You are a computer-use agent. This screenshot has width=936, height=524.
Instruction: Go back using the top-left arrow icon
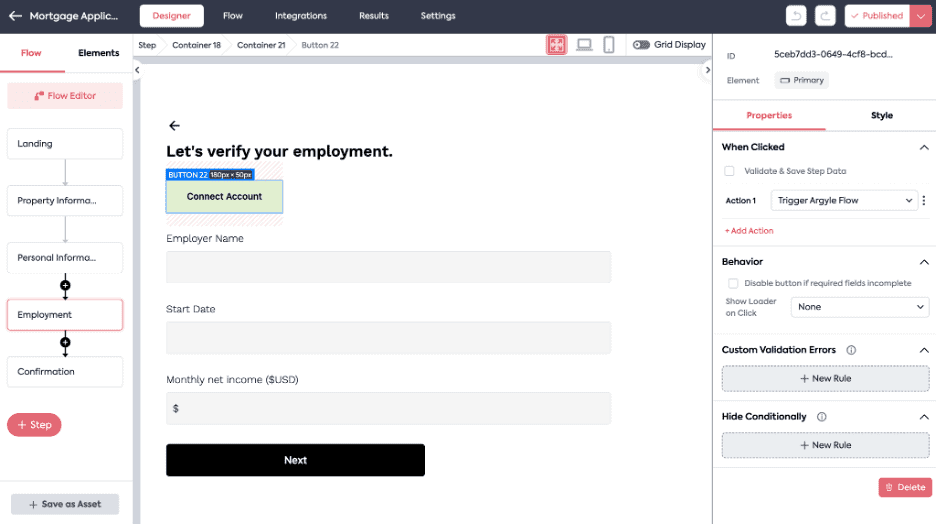[16, 16]
